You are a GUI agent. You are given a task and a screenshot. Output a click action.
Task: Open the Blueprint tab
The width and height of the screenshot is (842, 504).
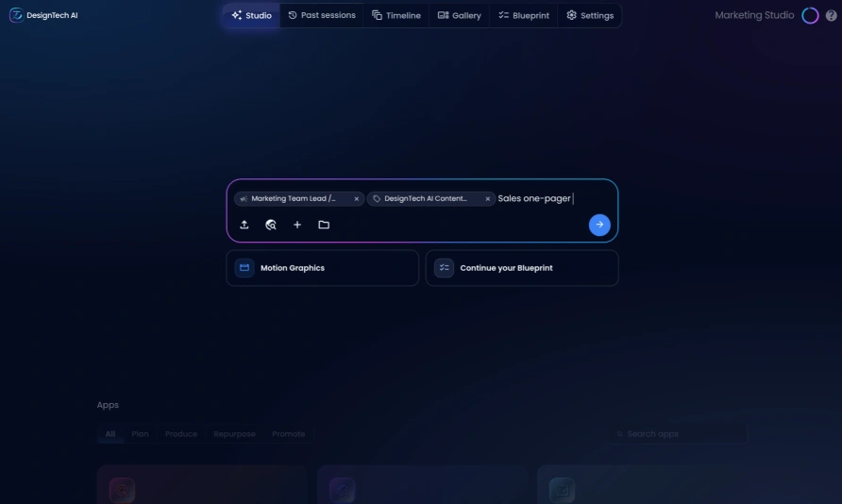coord(524,15)
